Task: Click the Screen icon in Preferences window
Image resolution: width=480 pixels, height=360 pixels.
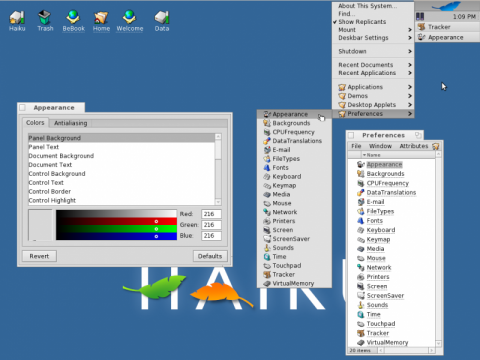Action: (x=361, y=286)
